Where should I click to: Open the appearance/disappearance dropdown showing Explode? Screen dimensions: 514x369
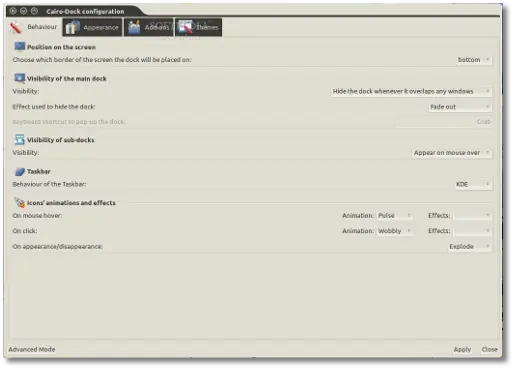click(470, 247)
